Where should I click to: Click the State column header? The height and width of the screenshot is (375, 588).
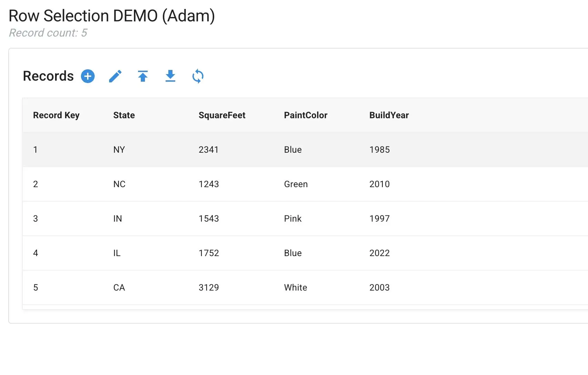[124, 115]
